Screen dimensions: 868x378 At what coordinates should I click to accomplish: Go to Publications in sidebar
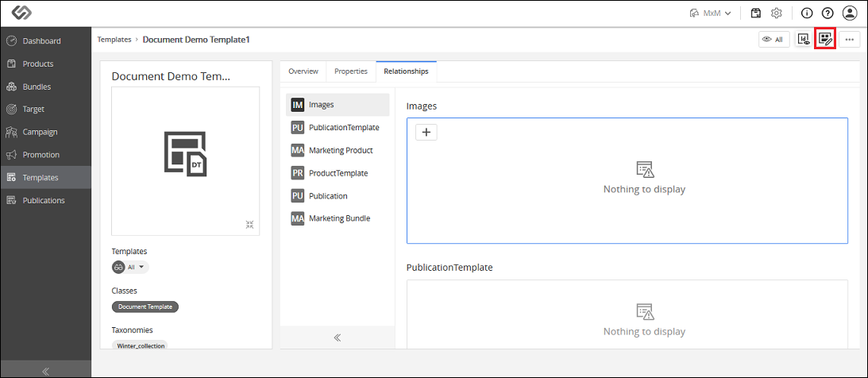45,200
